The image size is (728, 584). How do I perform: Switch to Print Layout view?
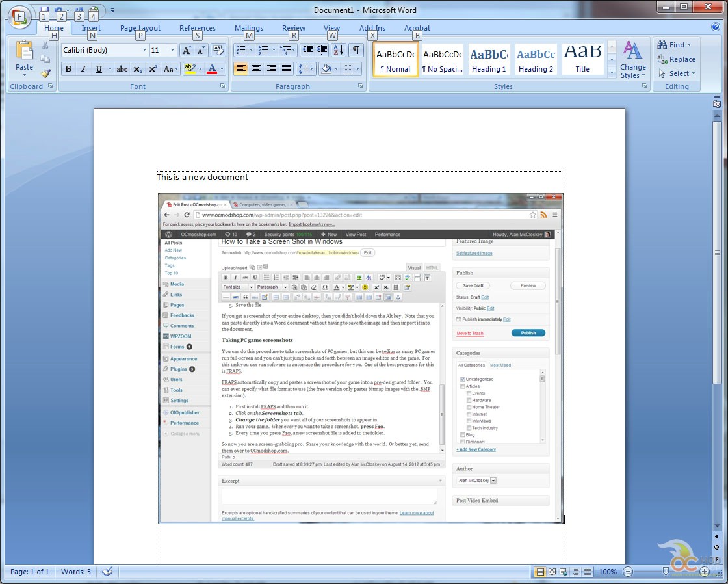click(x=539, y=572)
